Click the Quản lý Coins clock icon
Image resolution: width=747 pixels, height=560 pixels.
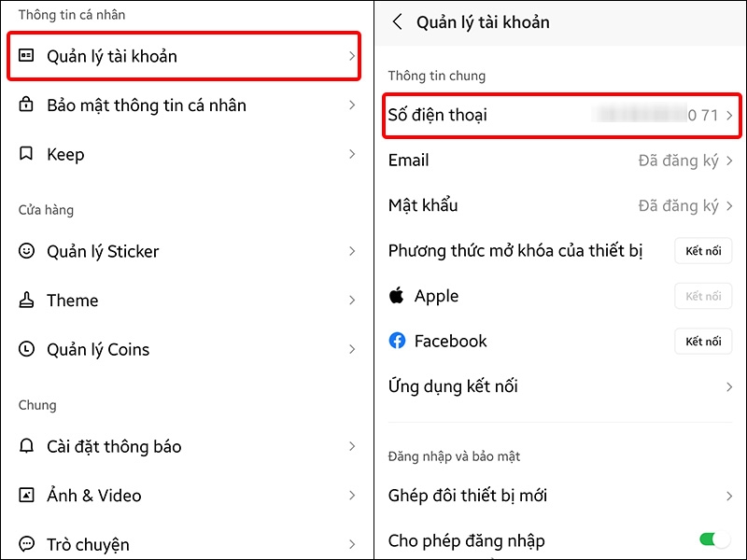pos(26,349)
